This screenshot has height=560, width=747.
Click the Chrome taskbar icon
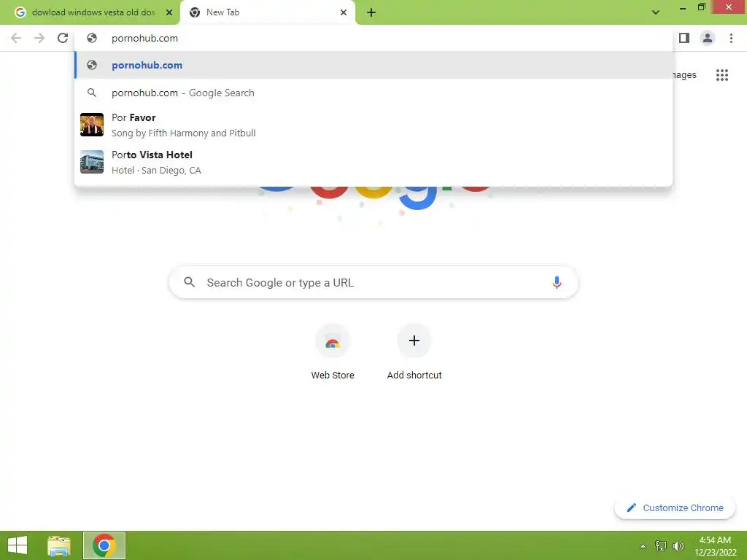point(104,545)
